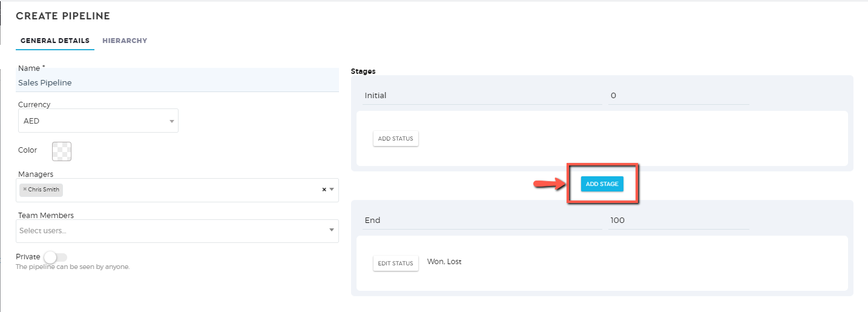Viewport: 868px width, 312px height.
Task: Select the General Details tab
Action: point(55,41)
